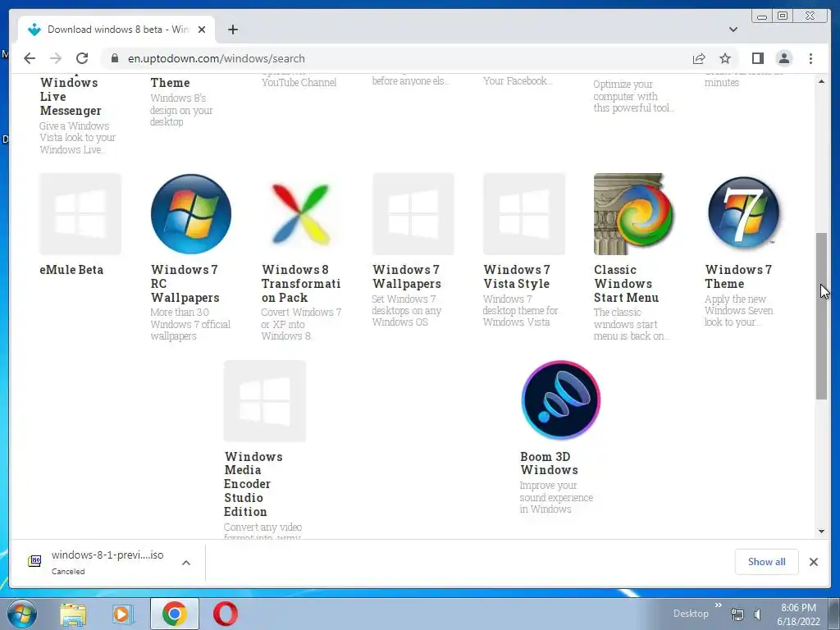
Task: Reload the Uptodown search page
Action: click(x=82, y=58)
